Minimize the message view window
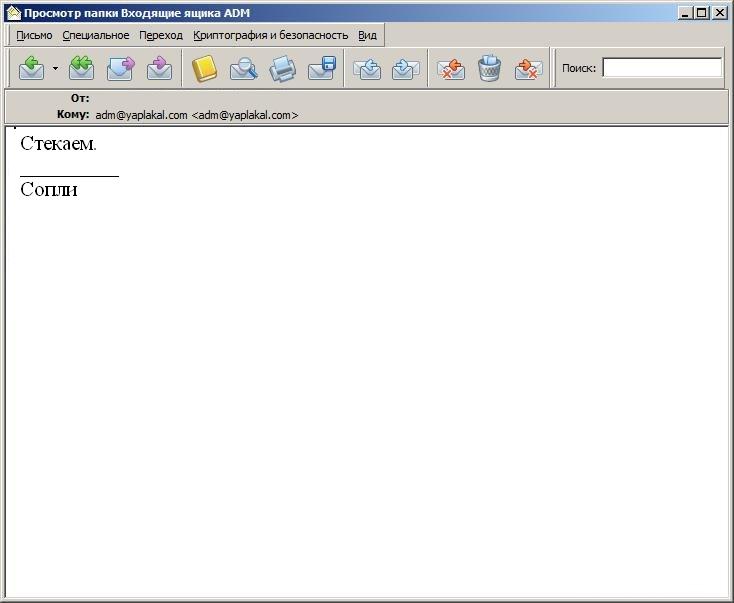 tap(685, 13)
